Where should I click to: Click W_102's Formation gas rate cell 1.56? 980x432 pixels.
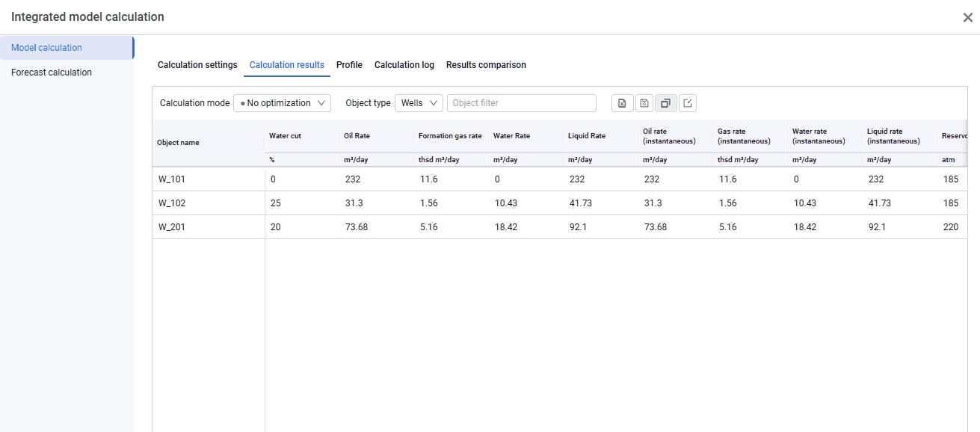pos(429,203)
